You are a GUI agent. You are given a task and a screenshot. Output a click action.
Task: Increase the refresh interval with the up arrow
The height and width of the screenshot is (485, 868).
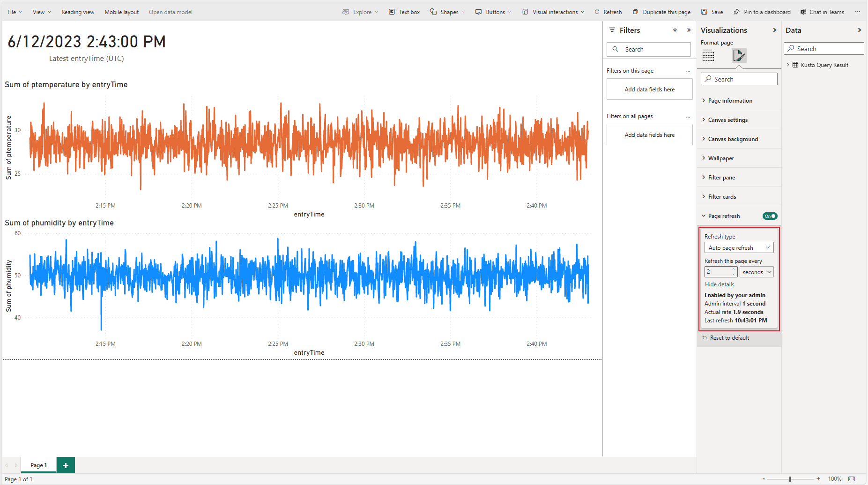point(734,269)
